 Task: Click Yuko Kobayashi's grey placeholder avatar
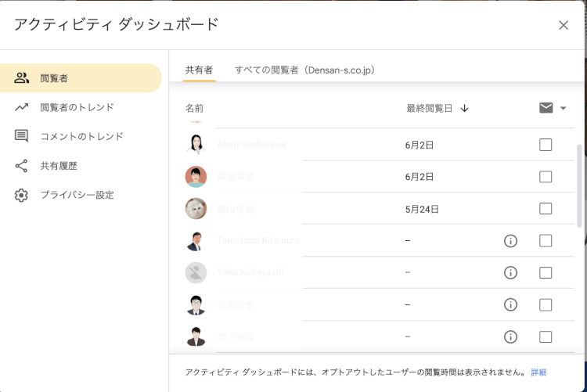click(x=196, y=272)
